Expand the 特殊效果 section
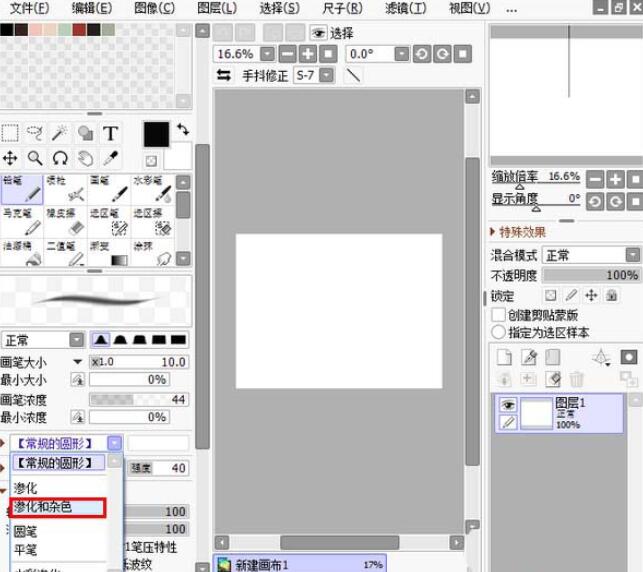This screenshot has width=643, height=572. pos(494,233)
